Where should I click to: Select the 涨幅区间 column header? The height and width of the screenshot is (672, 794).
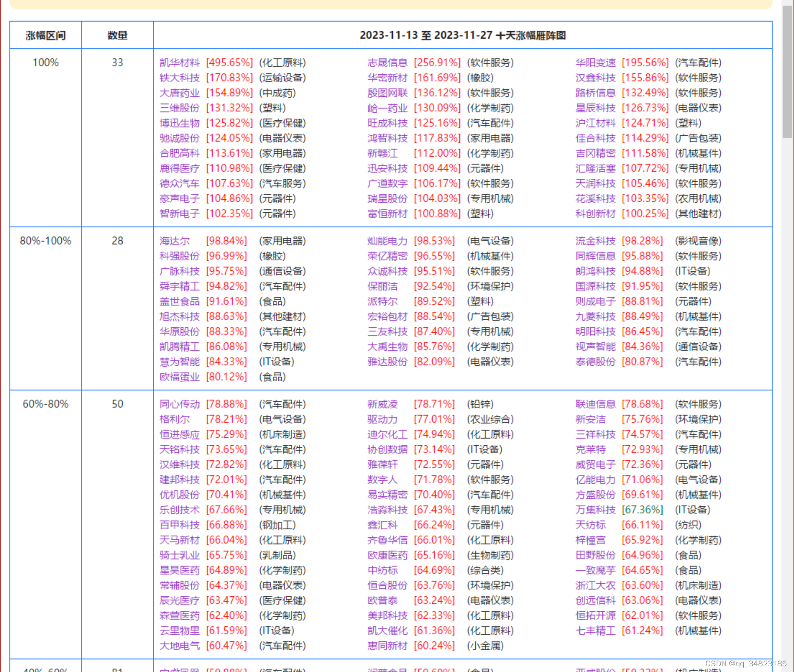(46, 35)
